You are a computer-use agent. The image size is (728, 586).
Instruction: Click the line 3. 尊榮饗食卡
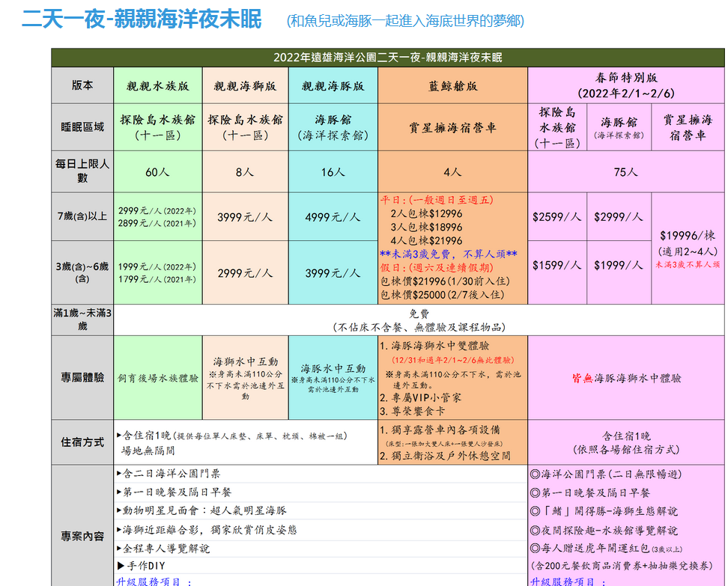pyautogui.click(x=412, y=411)
